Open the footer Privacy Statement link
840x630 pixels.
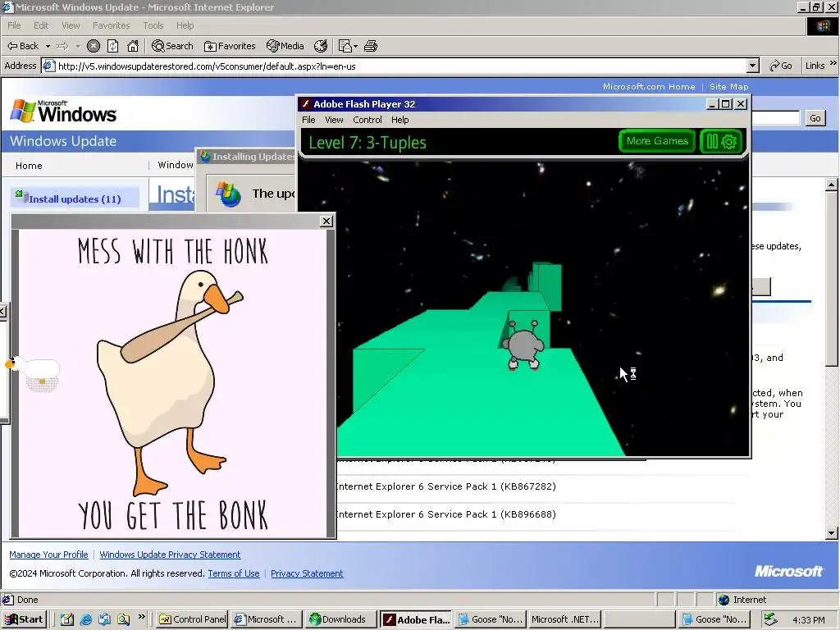(x=307, y=573)
